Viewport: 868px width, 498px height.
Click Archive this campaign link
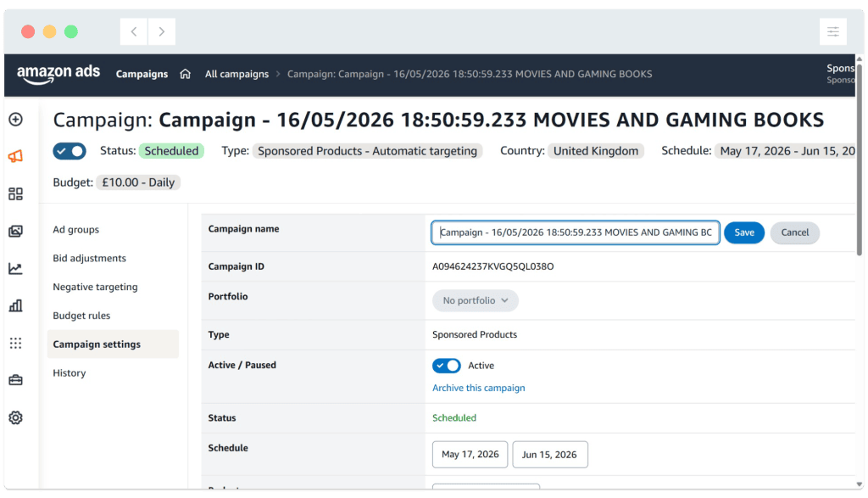(x=478, y=388)
